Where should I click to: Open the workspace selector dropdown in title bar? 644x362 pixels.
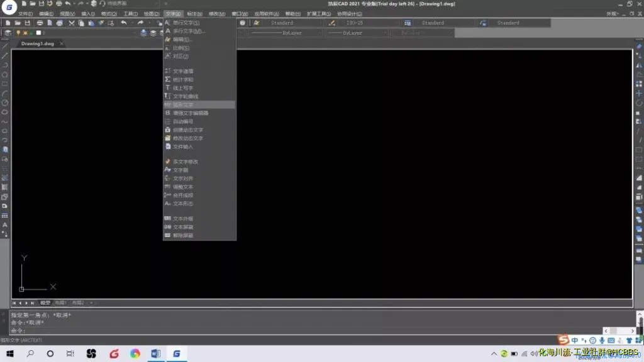point(132,4)
